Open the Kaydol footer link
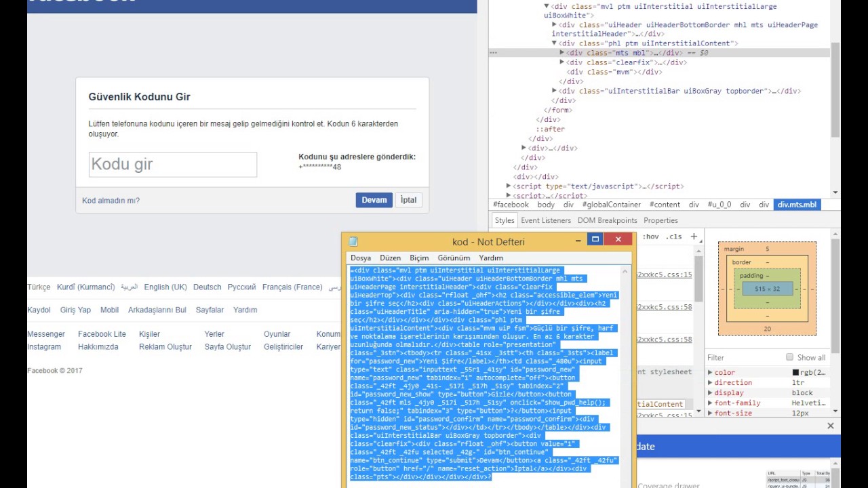Viewport: 868px width, 488px height. pyautogui.click(x=39, y=310)
